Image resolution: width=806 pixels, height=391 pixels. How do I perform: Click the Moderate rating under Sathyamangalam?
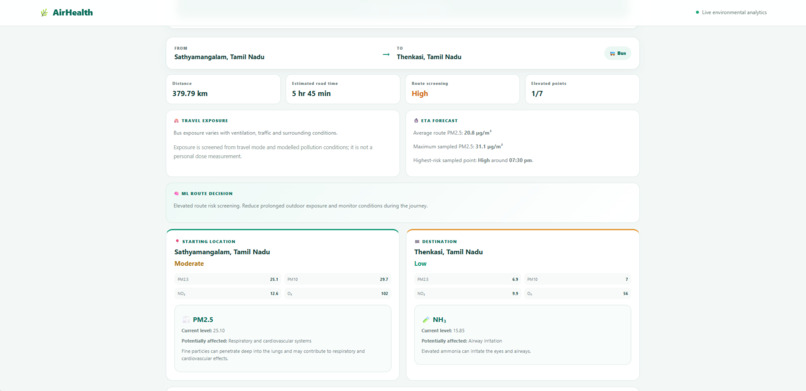click(189, 264)
